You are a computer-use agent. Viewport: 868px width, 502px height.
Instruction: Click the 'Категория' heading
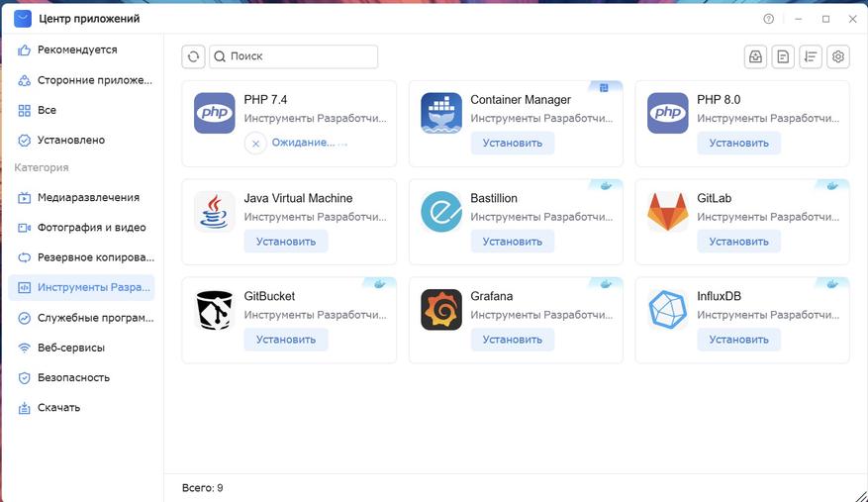point(41,168)
